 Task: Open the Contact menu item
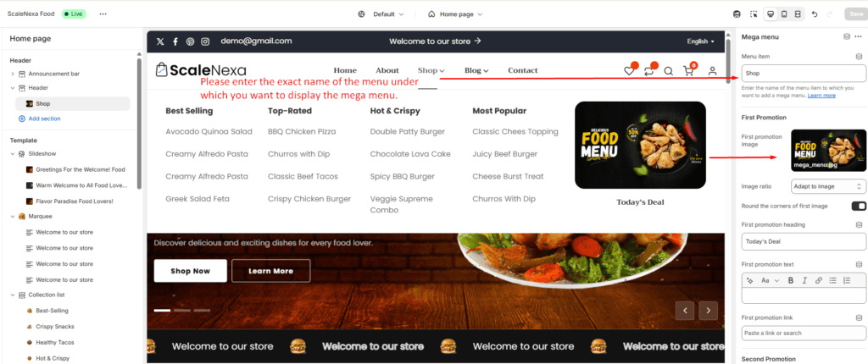(522, 70)
